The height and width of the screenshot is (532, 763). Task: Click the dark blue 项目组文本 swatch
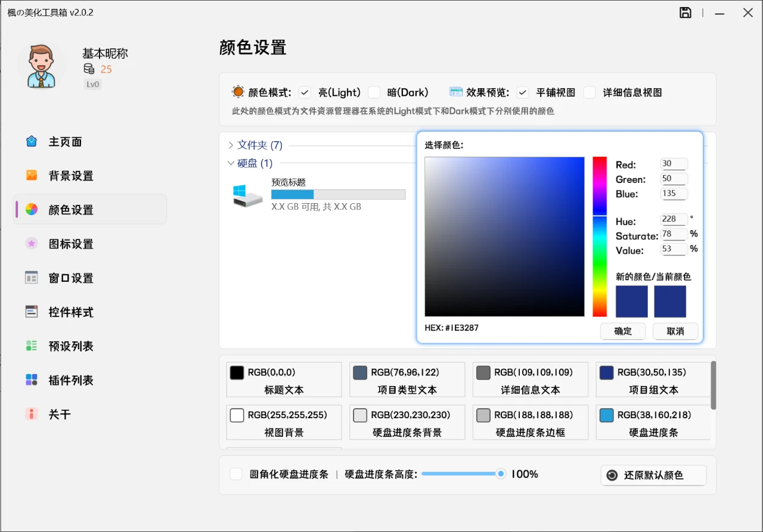(x=606, y=372)
